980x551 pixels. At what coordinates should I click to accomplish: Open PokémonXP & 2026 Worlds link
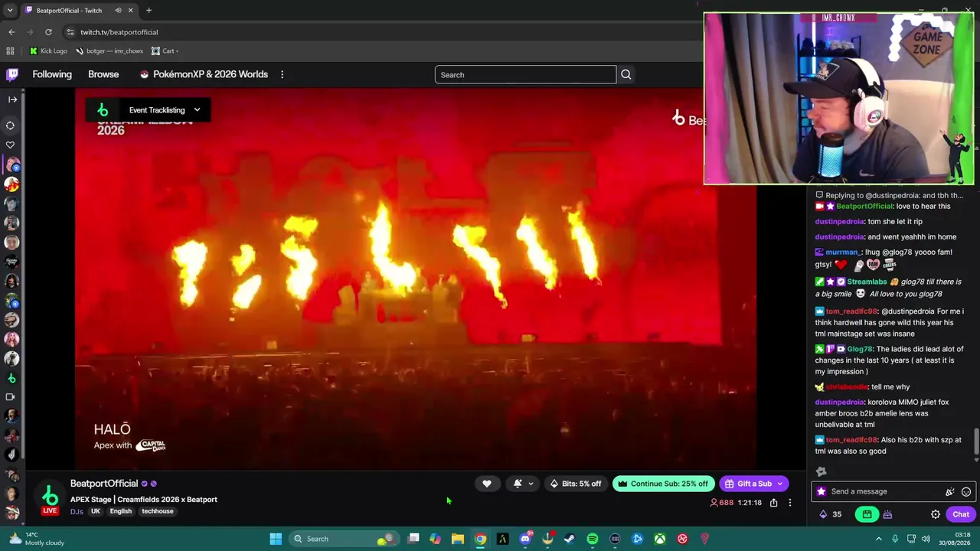click(x=204, y=74)
